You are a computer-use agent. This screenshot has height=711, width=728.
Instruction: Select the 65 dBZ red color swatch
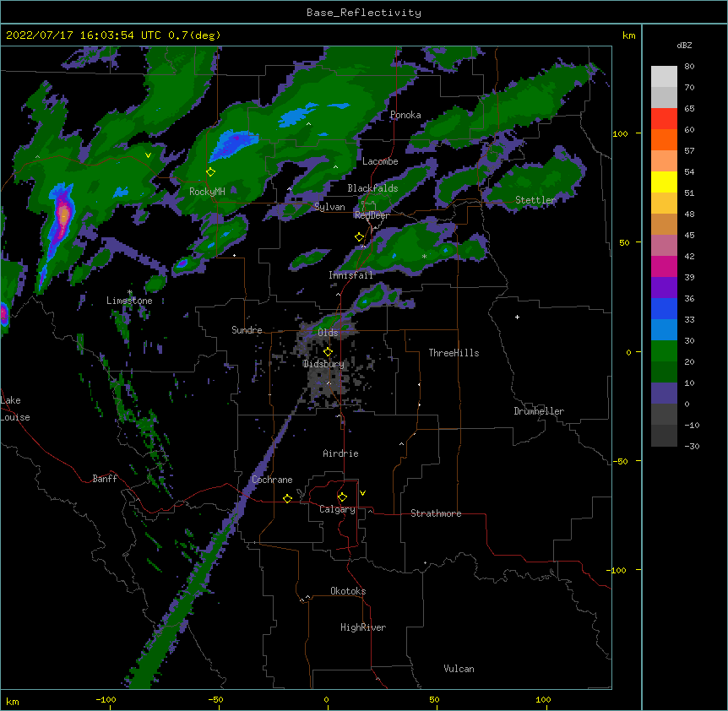(x=664, y=118)
